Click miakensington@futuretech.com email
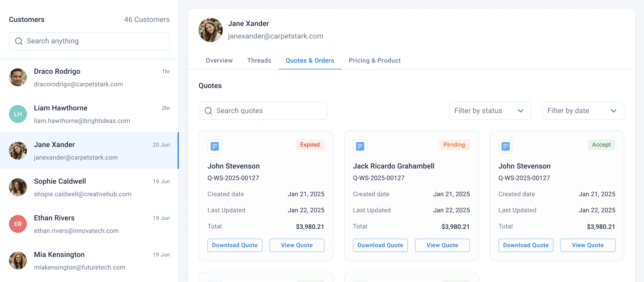The image size is (644, 282). click(80, 268)
